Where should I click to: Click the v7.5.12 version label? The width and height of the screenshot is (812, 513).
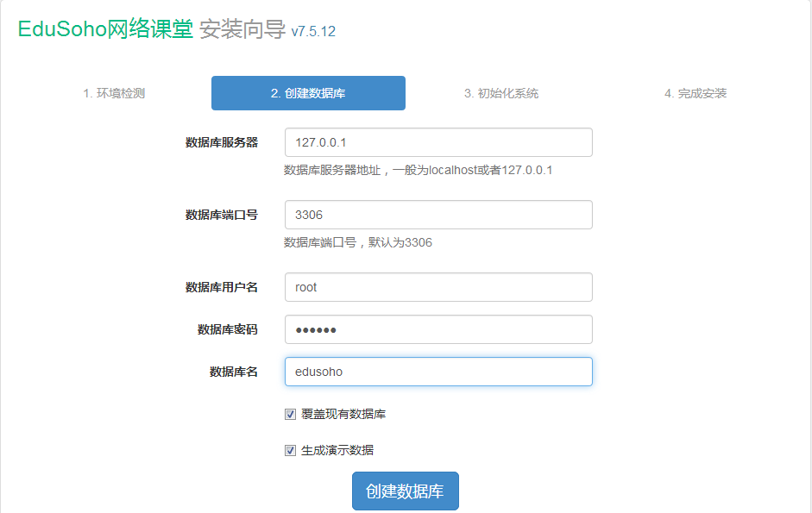click(314, 31)
